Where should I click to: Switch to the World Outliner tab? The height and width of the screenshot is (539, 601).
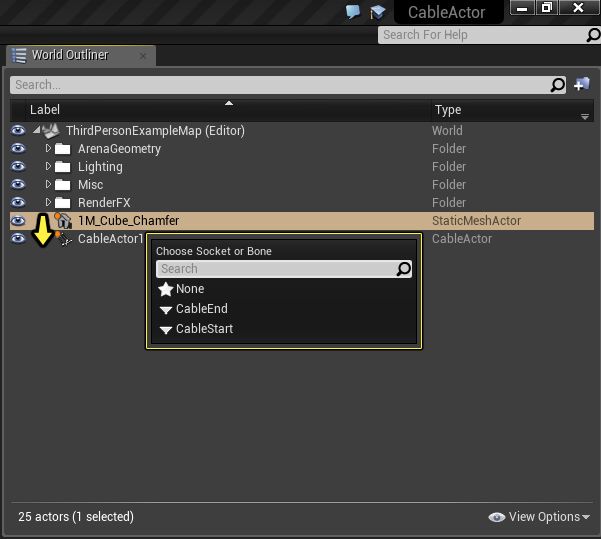[69, 55]
